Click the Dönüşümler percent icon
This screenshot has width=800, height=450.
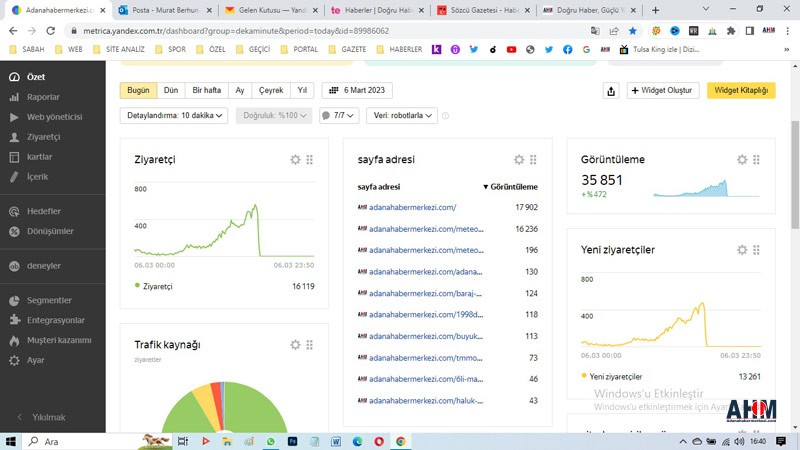pyautogui.click(x=14, y=231)
